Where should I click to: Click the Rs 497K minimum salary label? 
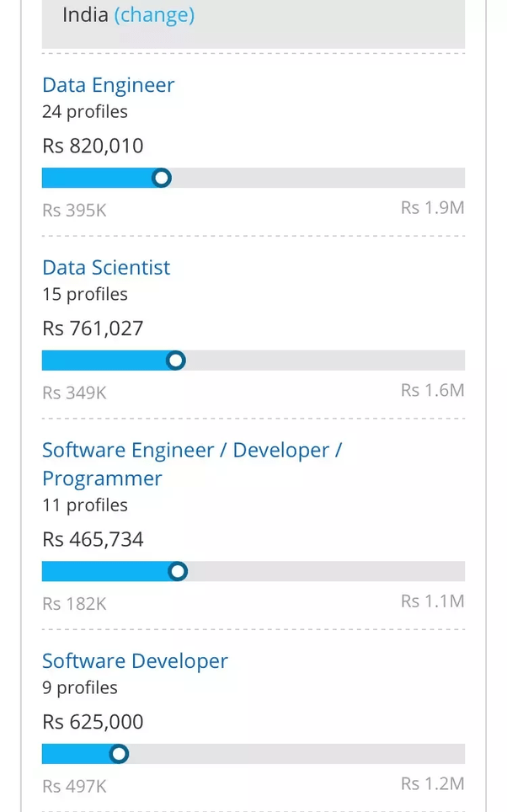click(x=74, y=786)
